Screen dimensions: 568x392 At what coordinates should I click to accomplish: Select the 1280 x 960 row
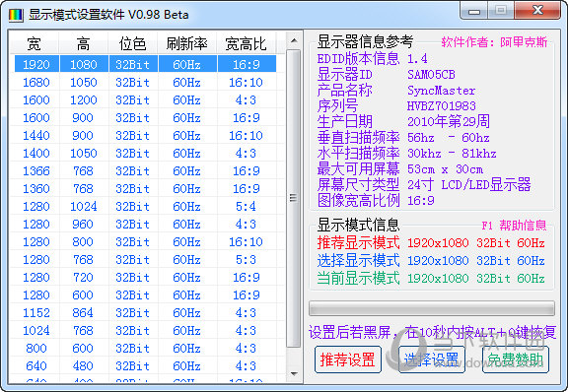coord(145,224)
